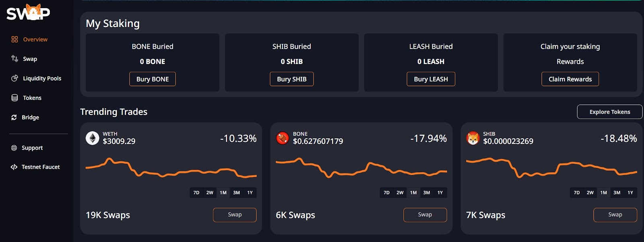Click the ShibaSwap logo icon

(28, 13)
